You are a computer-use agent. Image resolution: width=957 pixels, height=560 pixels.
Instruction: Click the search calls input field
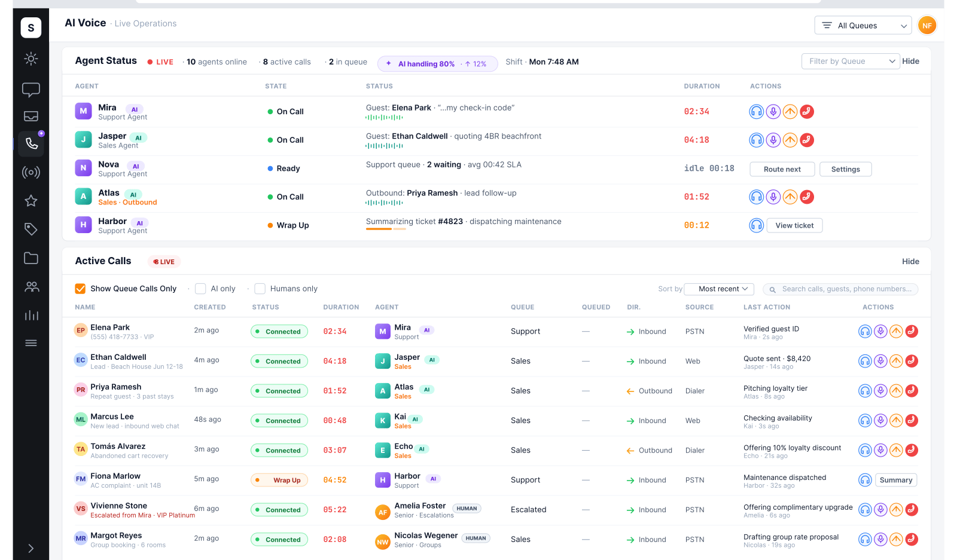point(840,289)
